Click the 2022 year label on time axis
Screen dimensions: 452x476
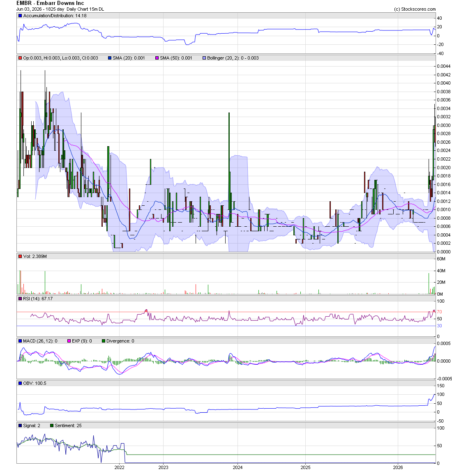pyautogui.click(x=120, y=467)
